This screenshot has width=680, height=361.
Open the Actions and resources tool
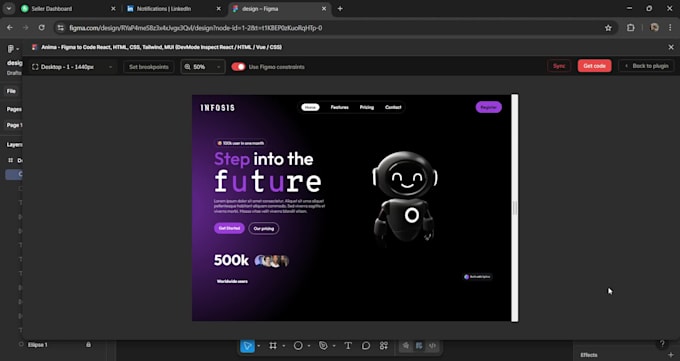pos(384,346)
